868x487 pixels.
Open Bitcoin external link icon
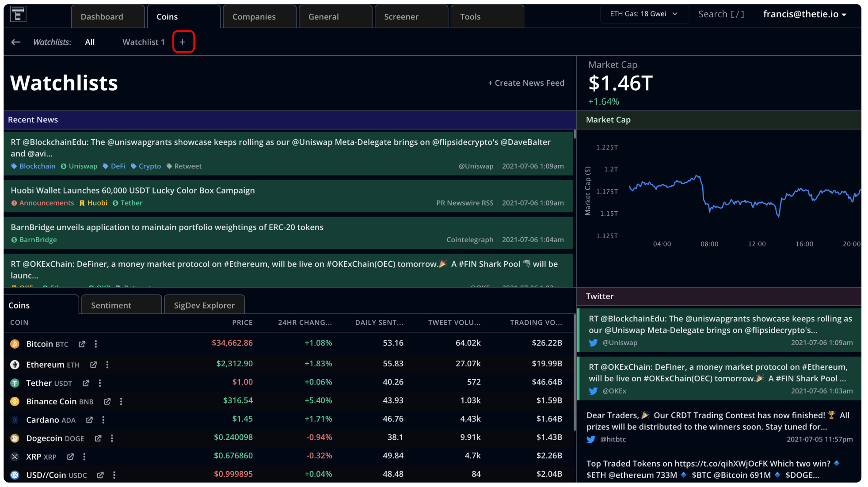click(x=82, y=344)
